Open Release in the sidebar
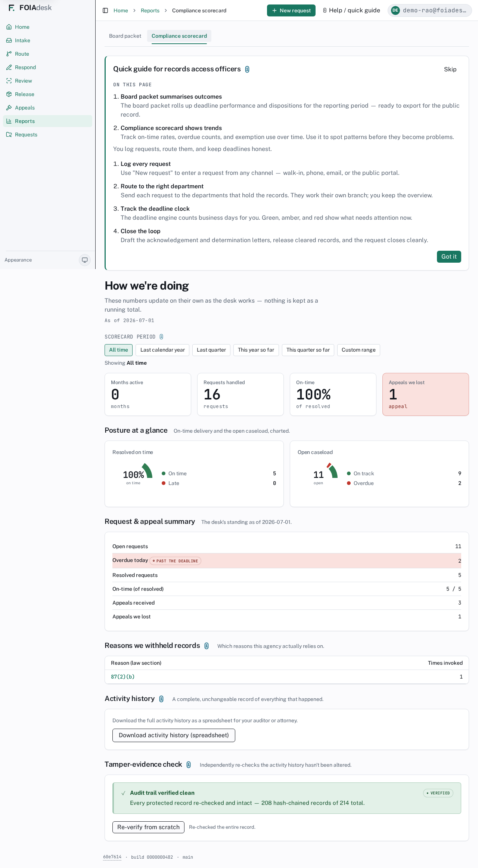Screen dimensions: 478x868 coord(47,94)
